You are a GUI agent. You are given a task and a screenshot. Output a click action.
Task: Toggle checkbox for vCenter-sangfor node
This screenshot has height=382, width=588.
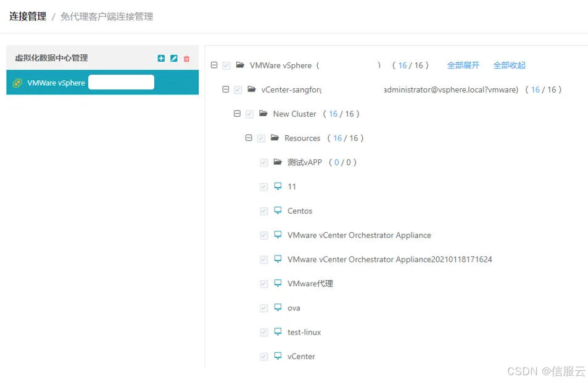(x=238, y=90)
